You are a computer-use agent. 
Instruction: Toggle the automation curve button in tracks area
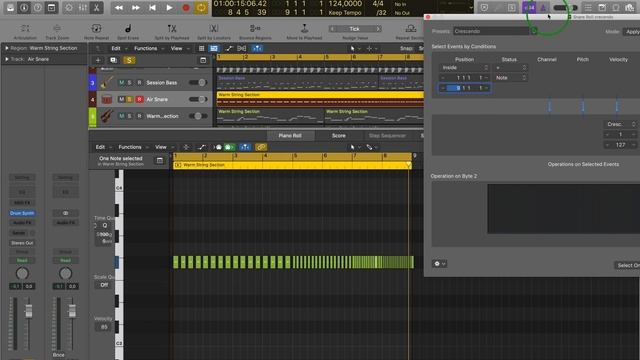229,49
